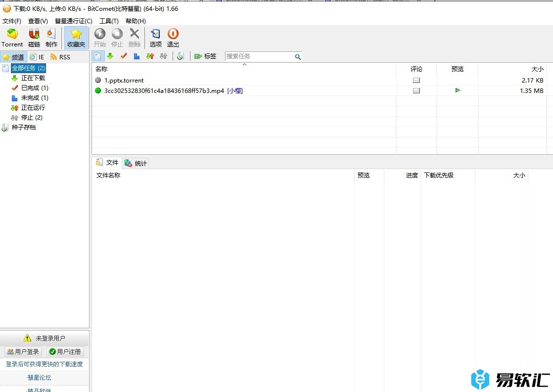
Task: Stop task with 停止 toolbar button
Action: tap(117, 38)
